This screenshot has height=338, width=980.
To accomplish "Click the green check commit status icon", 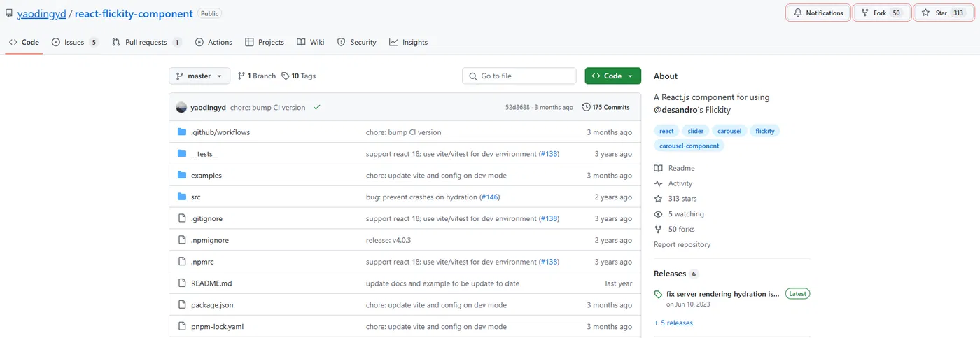I will tap(317, 107).
